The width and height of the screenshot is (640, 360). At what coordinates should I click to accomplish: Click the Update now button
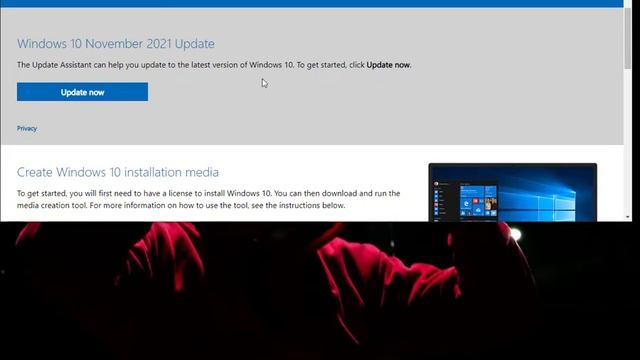click(82, 92)
